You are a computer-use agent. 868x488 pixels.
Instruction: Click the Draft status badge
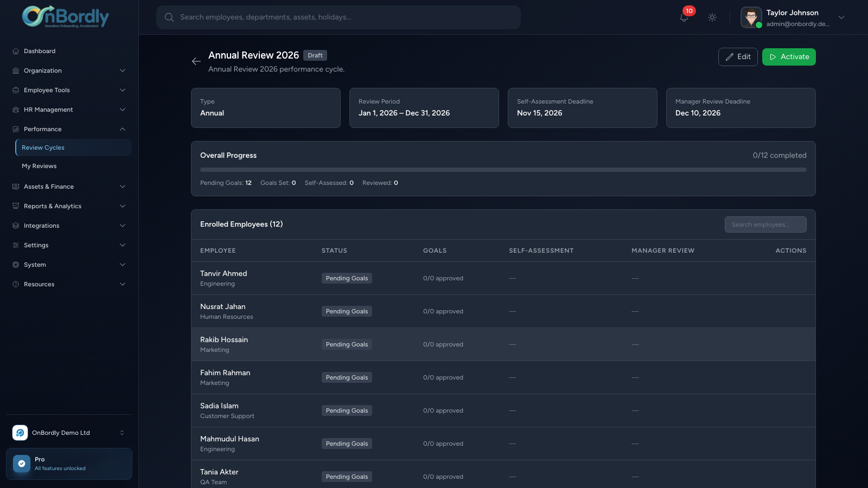click(315, 55)
